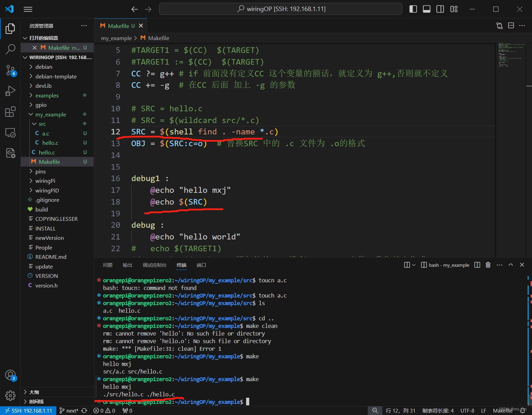Open Run and Debug view
Image resolution: width=532 pixels, height=415 pixels.
(x=10, y=91)
